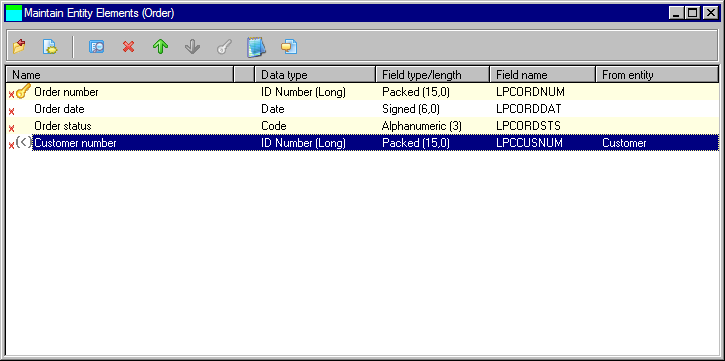Image resolution: width=725 pixels, height=361 pixels.
Task: Click the foreign key icon beside Customer number
Action: click(x=23, y=142)
